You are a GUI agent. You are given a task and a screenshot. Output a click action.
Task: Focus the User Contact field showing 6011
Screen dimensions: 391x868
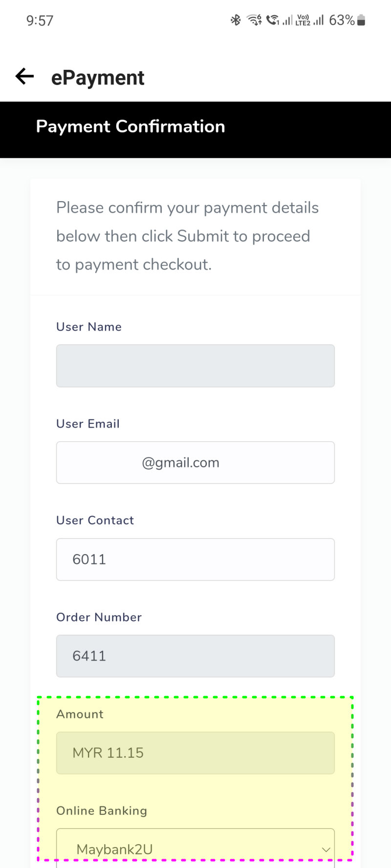pos(195,559)
